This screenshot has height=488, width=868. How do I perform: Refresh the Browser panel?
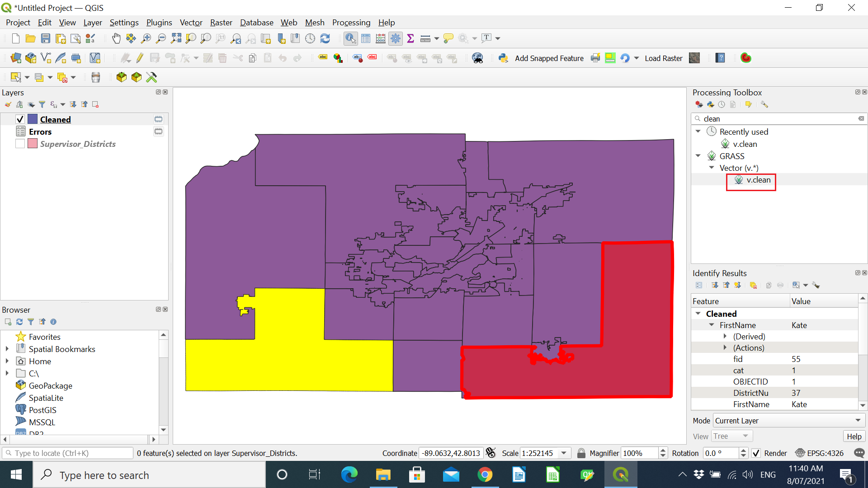pos(19,322)
